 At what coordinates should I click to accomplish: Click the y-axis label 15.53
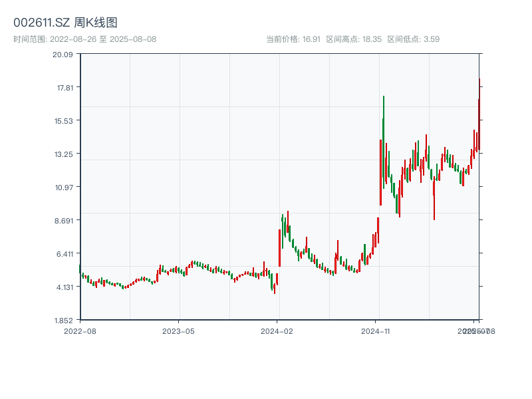pos(64,121)
